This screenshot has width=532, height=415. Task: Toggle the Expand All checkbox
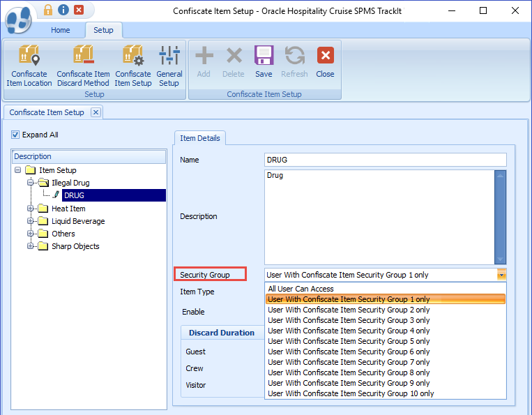coord(15,135)
